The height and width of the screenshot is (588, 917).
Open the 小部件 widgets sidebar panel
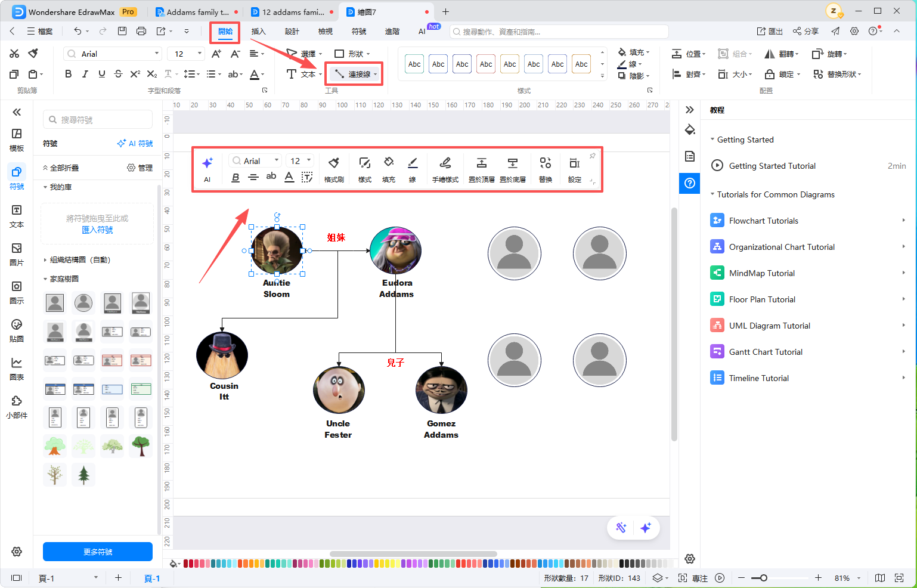(x=17, y=407)
